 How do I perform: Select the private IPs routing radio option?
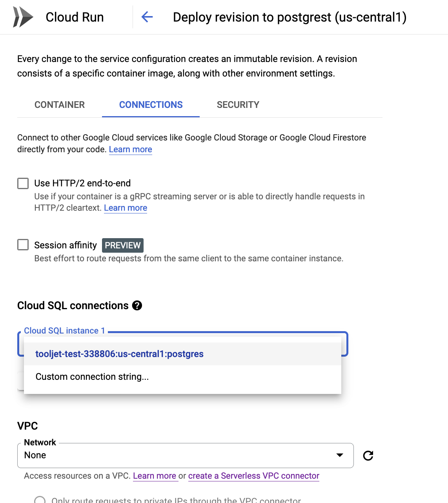pyautogui.click(x=40, y=500)
